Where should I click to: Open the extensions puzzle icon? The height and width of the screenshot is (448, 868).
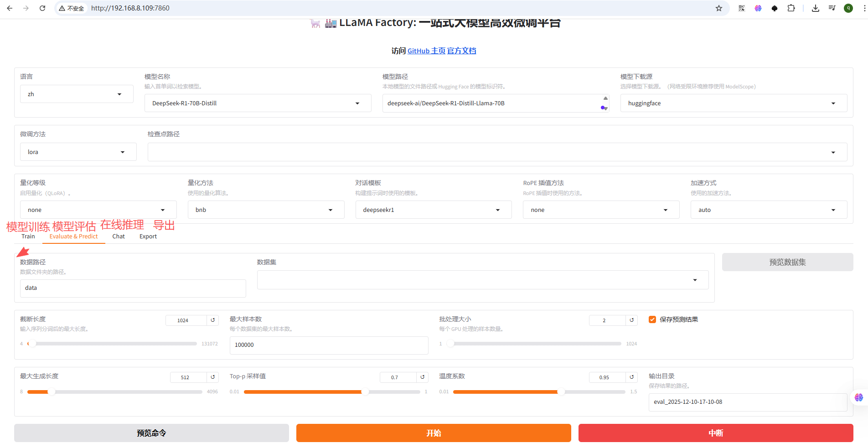[791, 8]
